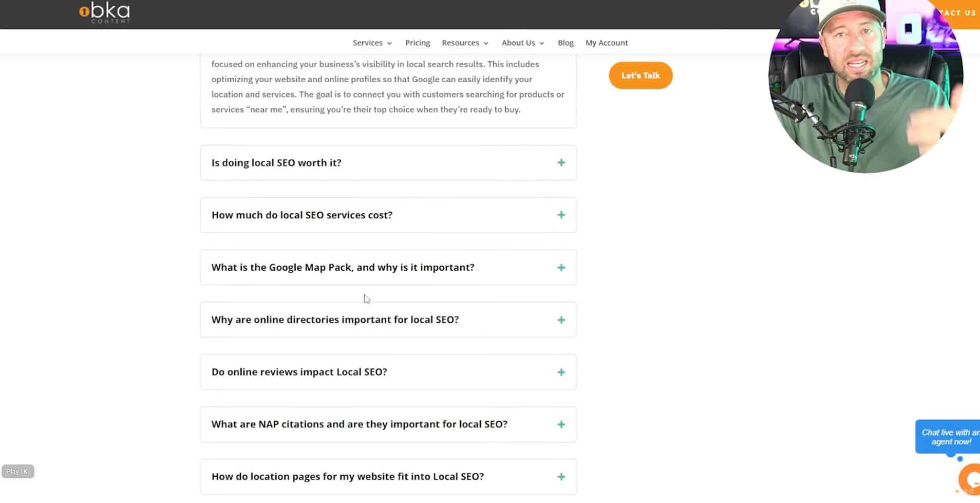Expand the online directories question plus icon

561,320
